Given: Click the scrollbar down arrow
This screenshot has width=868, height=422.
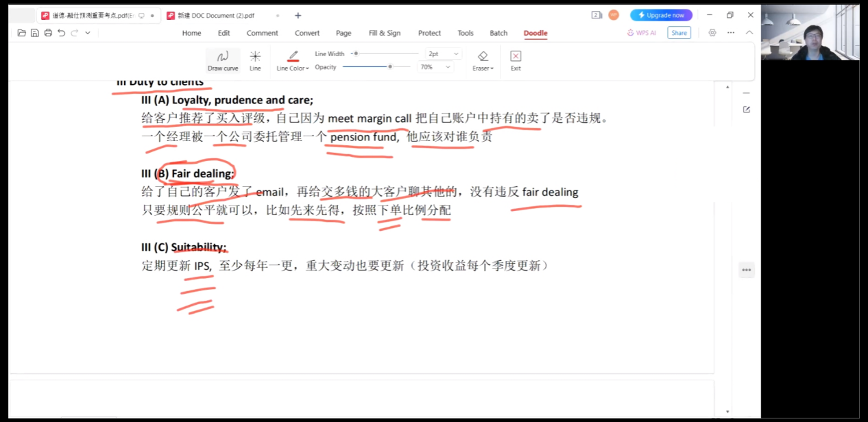Looking at the screenshot, I should point(727,412).
